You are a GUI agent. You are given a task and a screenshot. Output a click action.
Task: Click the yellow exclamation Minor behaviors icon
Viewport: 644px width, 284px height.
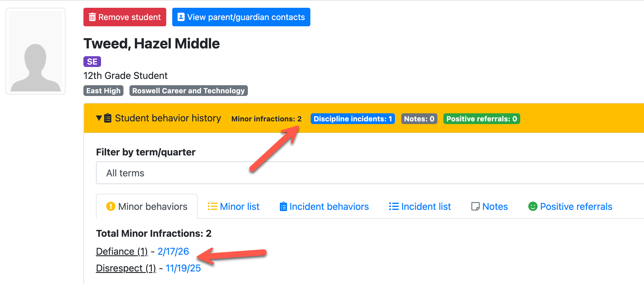pyautogui.click(x=111, y=206)
